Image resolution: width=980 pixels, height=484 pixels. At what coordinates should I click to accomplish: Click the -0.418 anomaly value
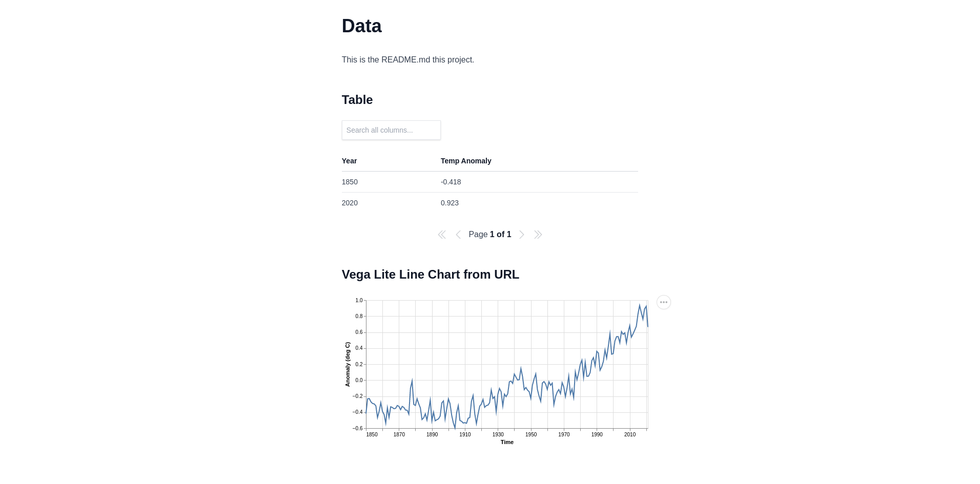(451, 182)
